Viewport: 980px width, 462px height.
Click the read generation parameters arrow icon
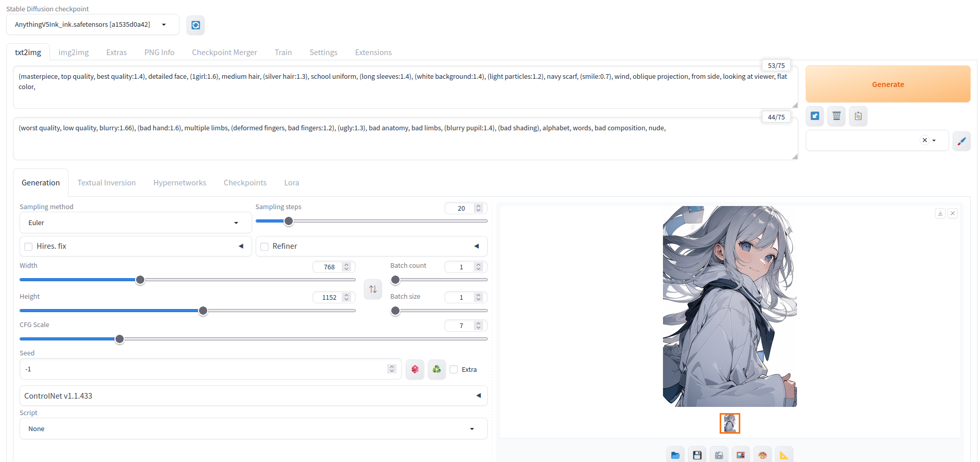[815, 116]
